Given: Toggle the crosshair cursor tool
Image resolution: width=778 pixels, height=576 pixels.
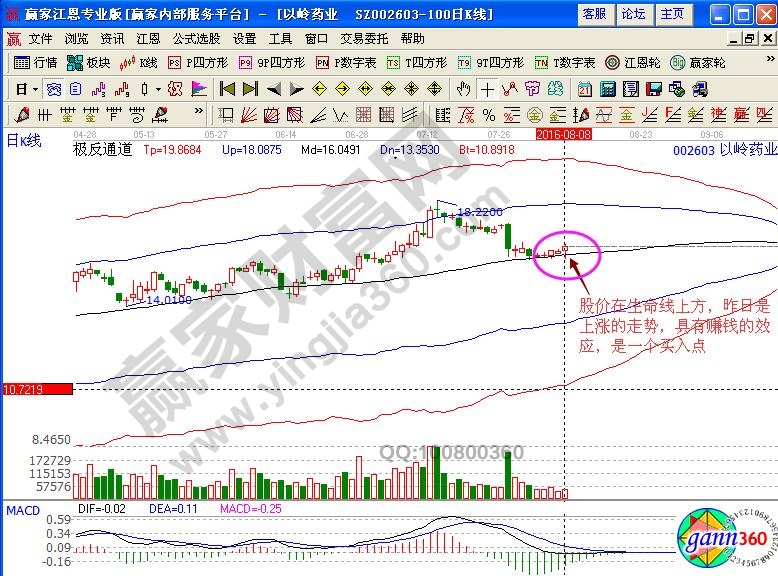Looking at the screenshot, I should point(487,90).
